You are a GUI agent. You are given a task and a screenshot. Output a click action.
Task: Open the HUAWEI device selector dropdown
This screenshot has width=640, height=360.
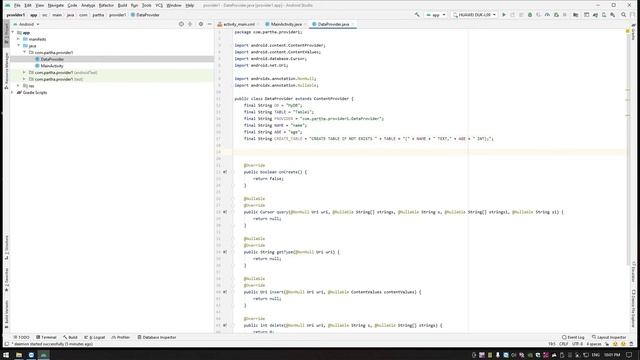[474, 15]
